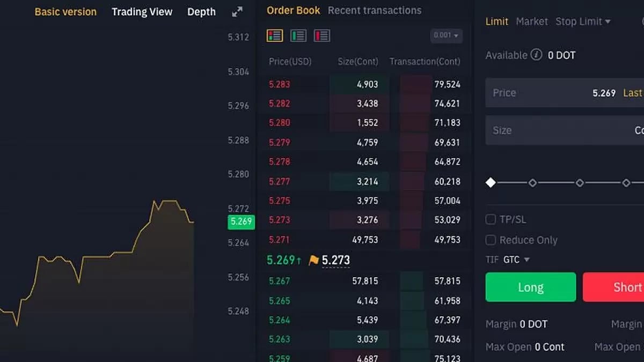
Task: Open the Recent transactions tab
Action: [x=374, y=10]
